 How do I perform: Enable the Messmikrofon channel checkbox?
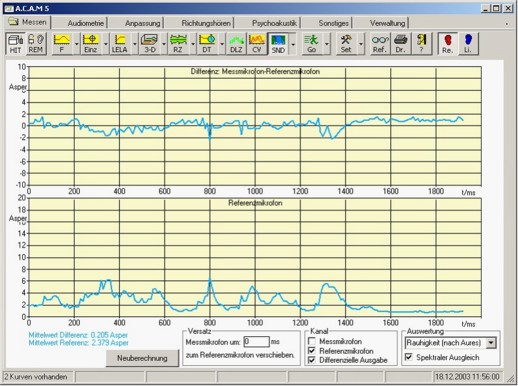[312, 341]
